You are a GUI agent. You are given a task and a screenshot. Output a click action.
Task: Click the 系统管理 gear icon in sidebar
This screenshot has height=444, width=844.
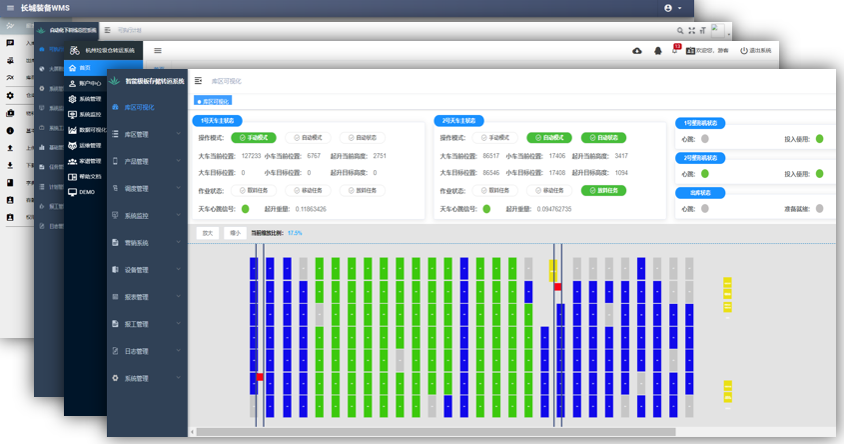(116, 378)
